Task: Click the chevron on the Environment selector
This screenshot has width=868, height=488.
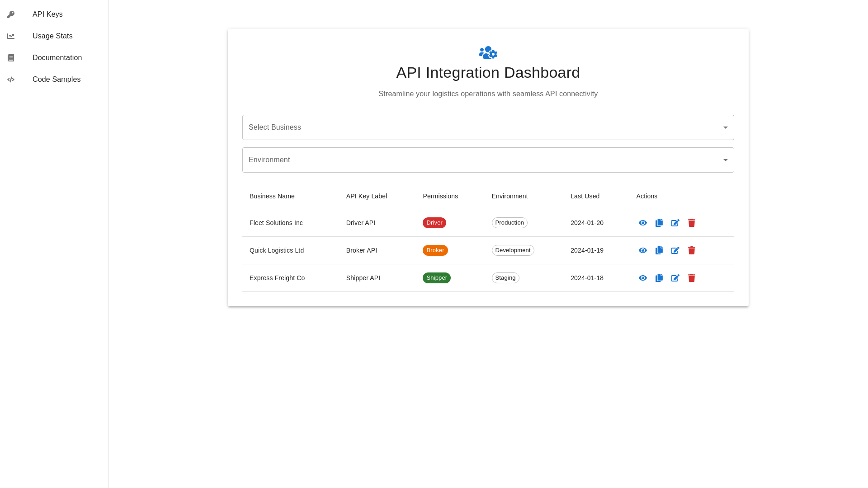Action: point(725,160)
